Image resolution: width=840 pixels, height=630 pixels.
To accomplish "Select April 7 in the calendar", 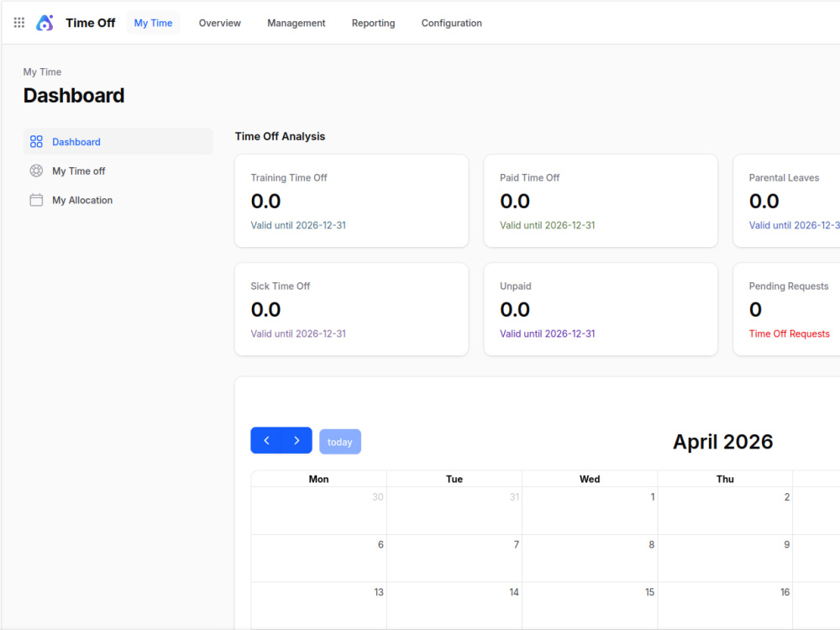I will pos(454,559).
